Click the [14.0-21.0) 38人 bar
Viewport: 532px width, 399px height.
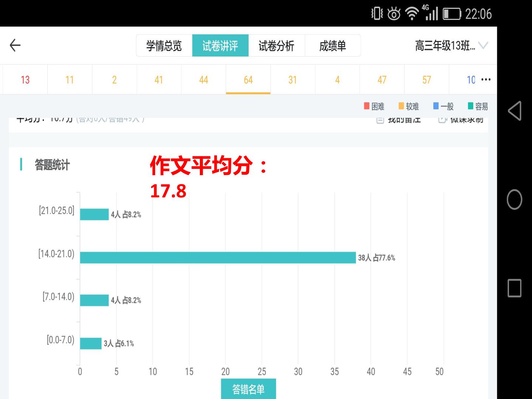coord(218,258)
